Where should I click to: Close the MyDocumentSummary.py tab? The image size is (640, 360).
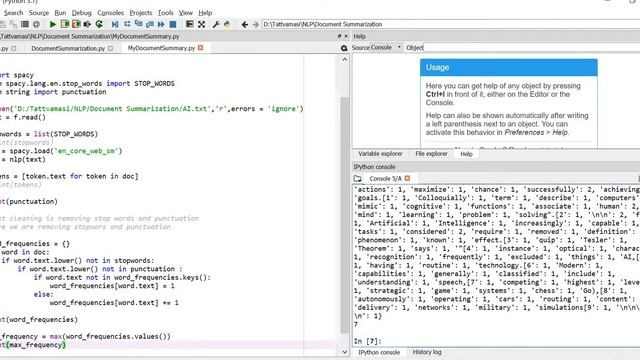(200, 48)
